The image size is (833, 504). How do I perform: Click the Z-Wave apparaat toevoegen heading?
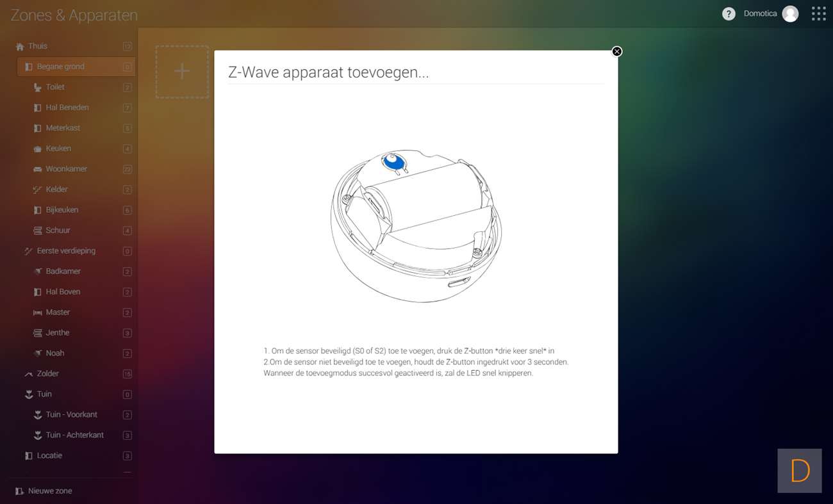329,72
